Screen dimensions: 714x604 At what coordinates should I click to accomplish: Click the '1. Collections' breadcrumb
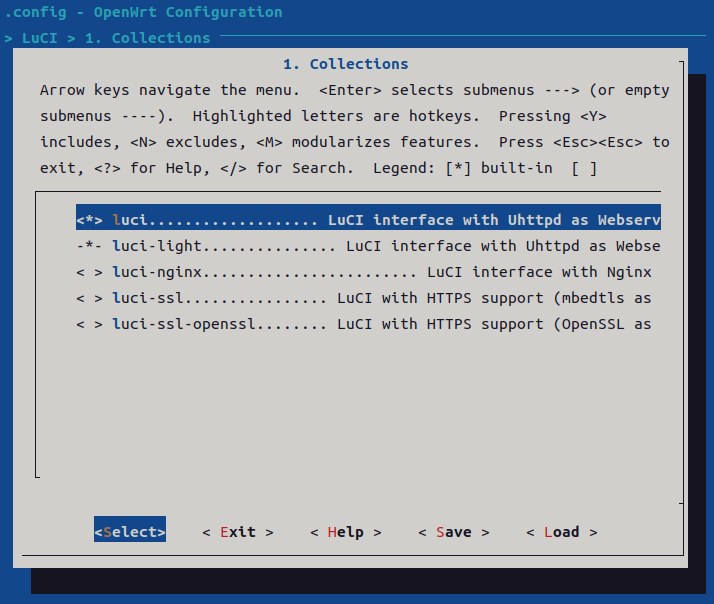coord(148,38)
